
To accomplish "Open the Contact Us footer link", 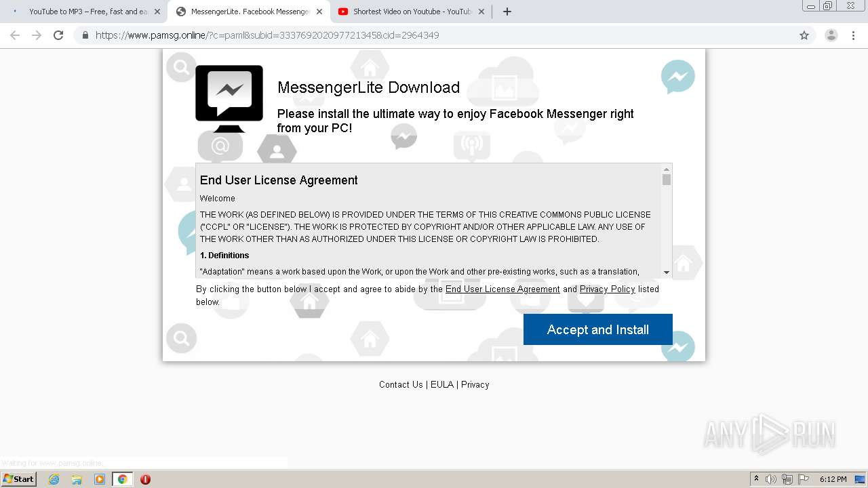I will [401, 384].
